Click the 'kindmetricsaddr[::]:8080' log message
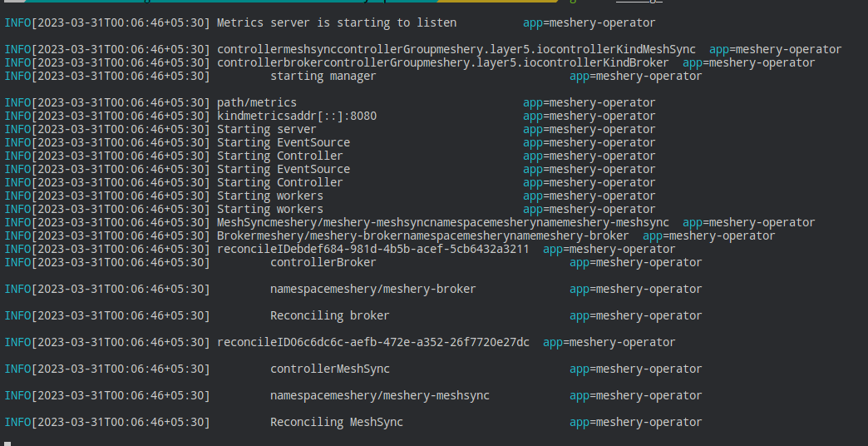Screen dimensions: 868x446 click(x=297, y=116)
